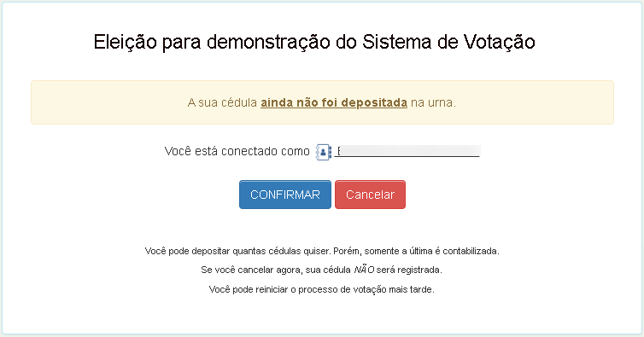The image size is (644, 337).
Task: Click "Porém, somente a última é contabilizada" text
Action: pyautogui.click(x=417, y=251)
